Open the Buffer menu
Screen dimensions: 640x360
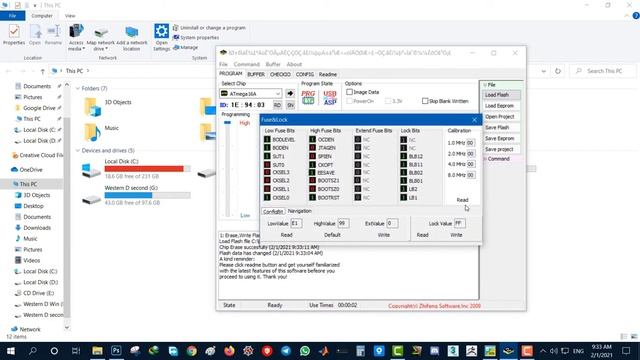click(x=273, y=64)
